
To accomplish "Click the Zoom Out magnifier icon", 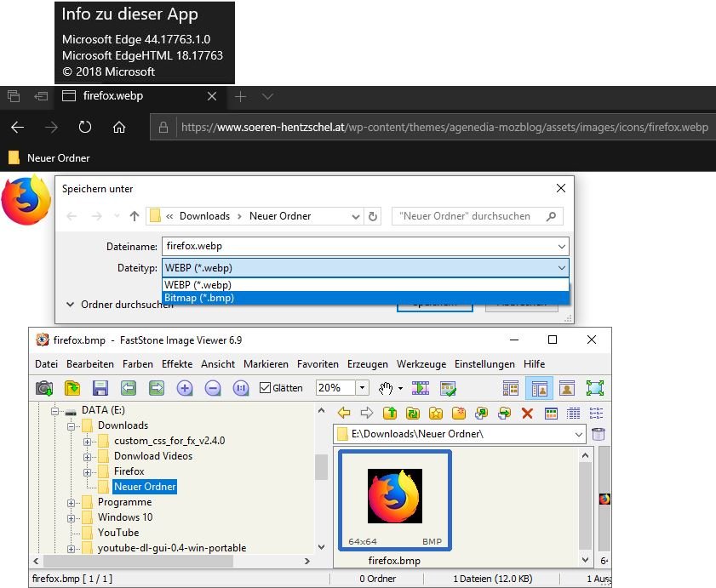I will coord(213,388).
